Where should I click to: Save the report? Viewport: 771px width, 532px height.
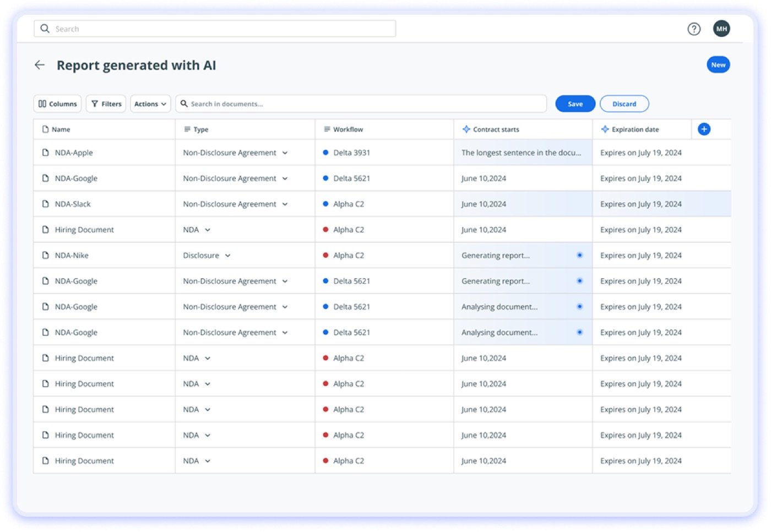coord(575,104)
